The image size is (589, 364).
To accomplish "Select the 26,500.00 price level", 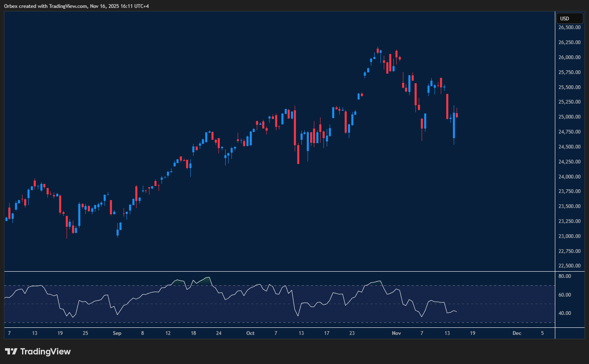I will [569, 27].
